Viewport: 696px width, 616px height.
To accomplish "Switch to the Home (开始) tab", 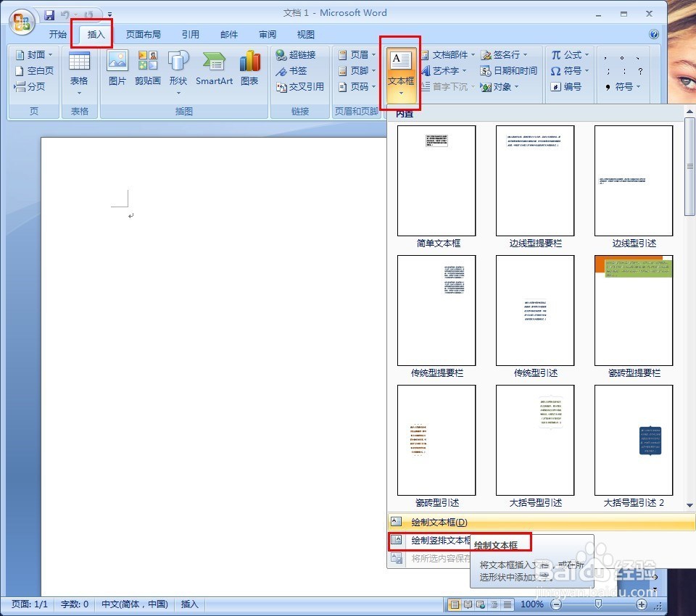I will pos(58,35).
